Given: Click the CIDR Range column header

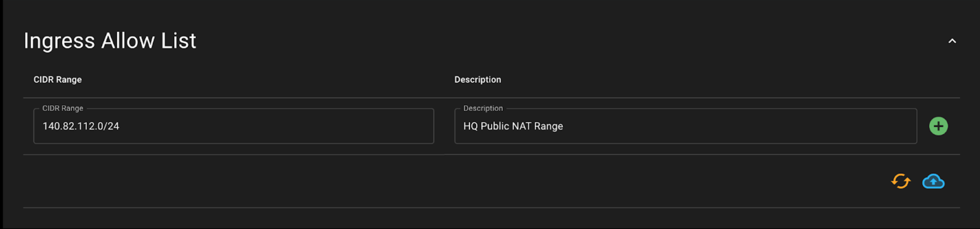Looking at the screenshot, I should [x=57, y=80].
